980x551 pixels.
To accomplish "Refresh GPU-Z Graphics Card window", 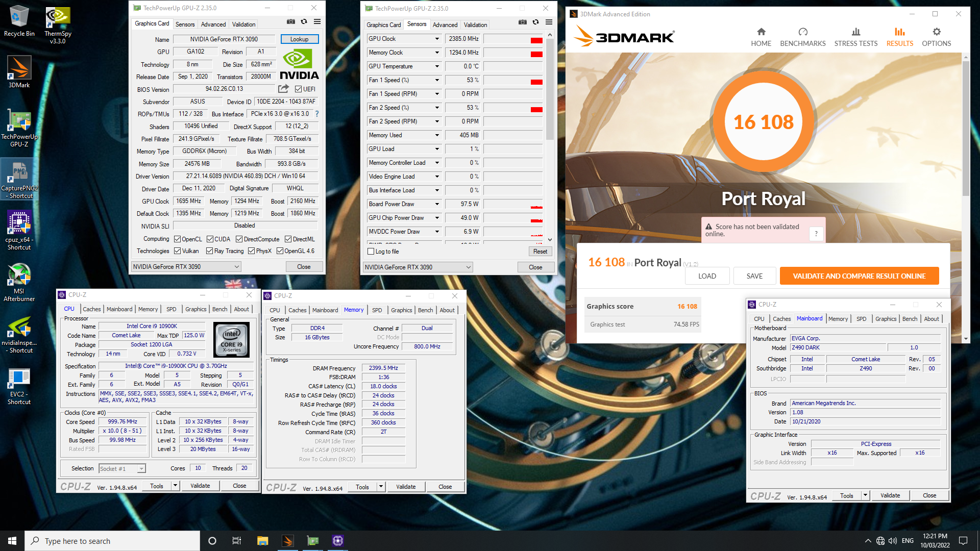I will (304, 22).
